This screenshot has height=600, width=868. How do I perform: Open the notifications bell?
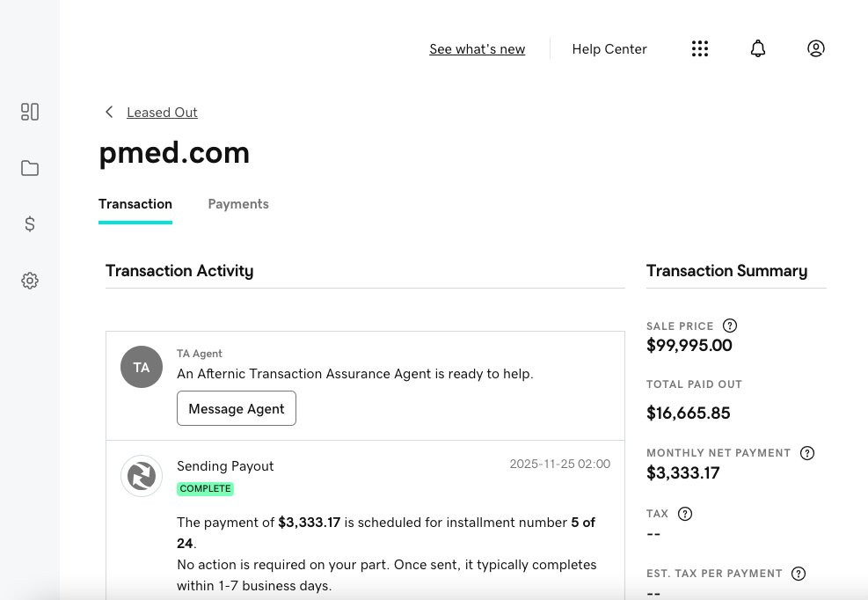pyautogui.click(x=758, y=49)
